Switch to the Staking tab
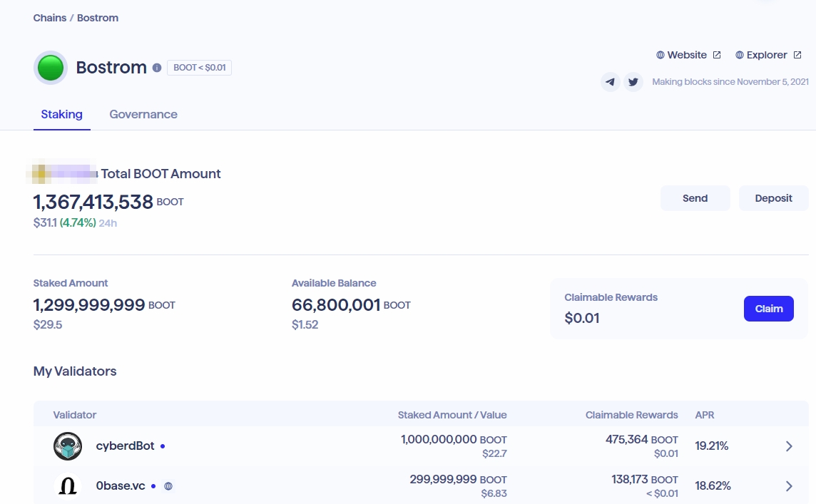Screen dimensions: 816x504 click(x=62, y=115)
